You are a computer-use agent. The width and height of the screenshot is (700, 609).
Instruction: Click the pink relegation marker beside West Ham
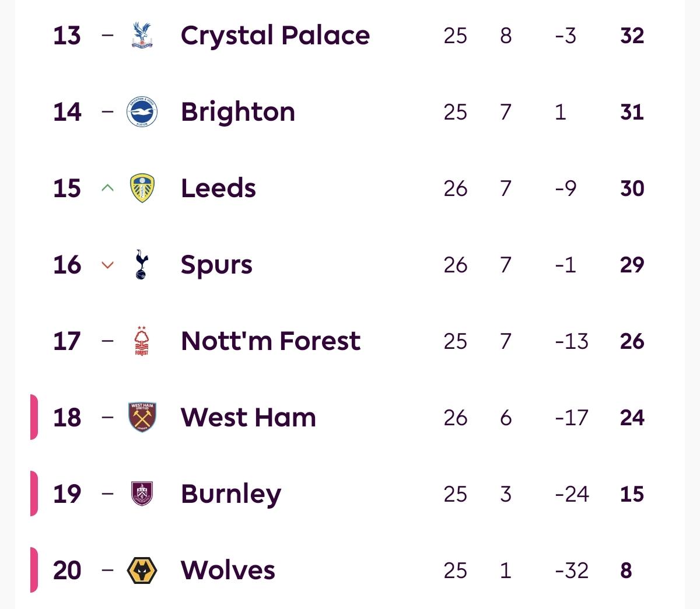34,418
